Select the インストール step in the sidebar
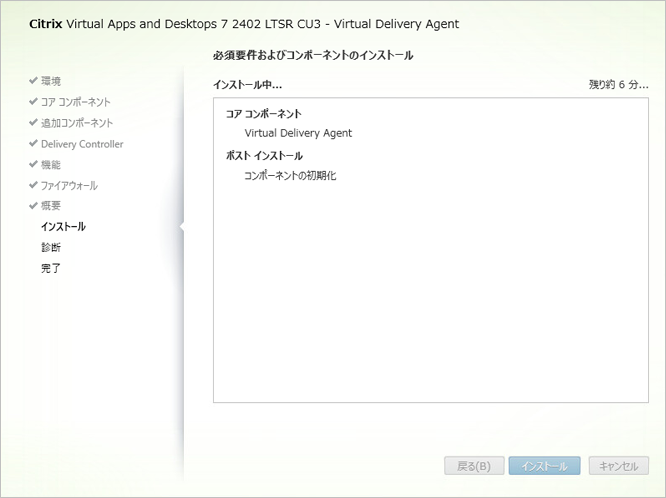This screenshot has width=666, height=498. (x=63, y=227)
